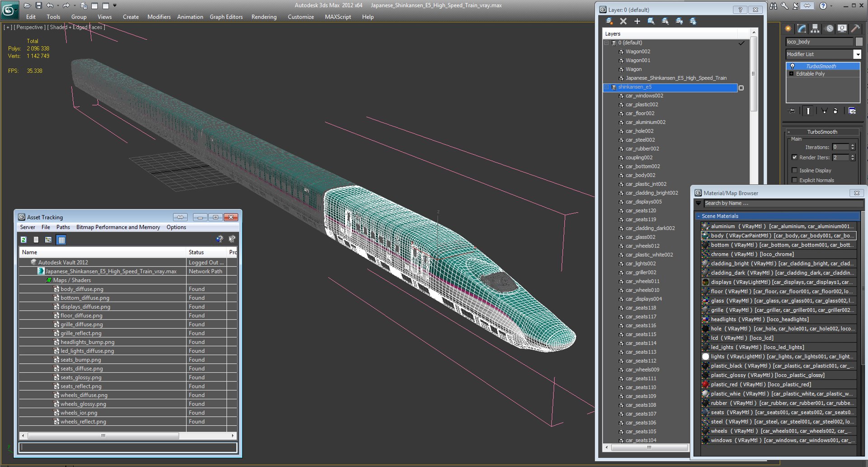Click the Perspective viewport label

pos(29,27)
